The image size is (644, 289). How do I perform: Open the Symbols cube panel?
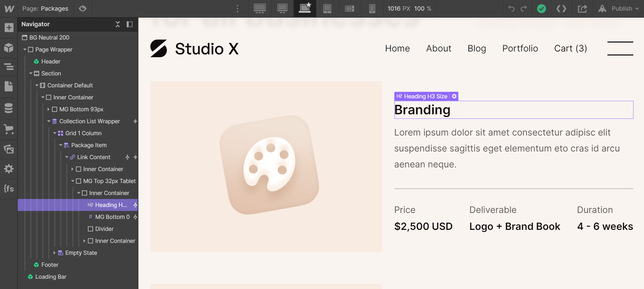coord(9,48)
